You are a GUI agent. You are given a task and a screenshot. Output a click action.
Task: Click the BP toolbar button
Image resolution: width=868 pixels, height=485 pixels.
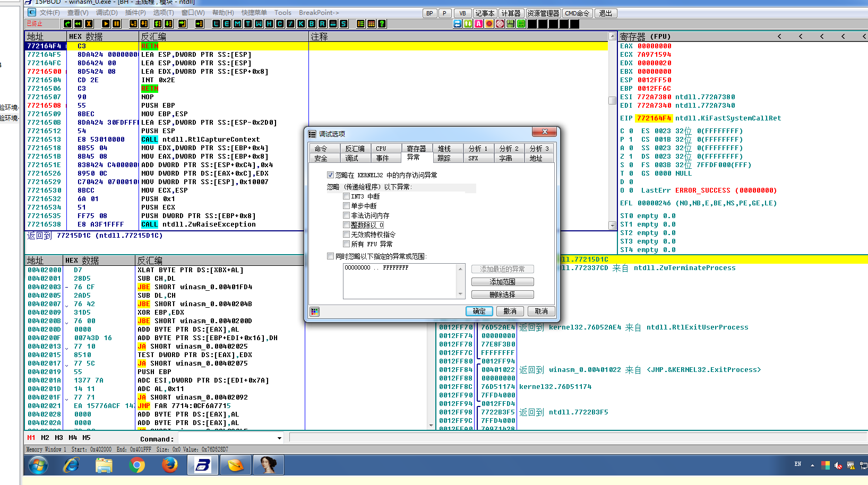429,13
